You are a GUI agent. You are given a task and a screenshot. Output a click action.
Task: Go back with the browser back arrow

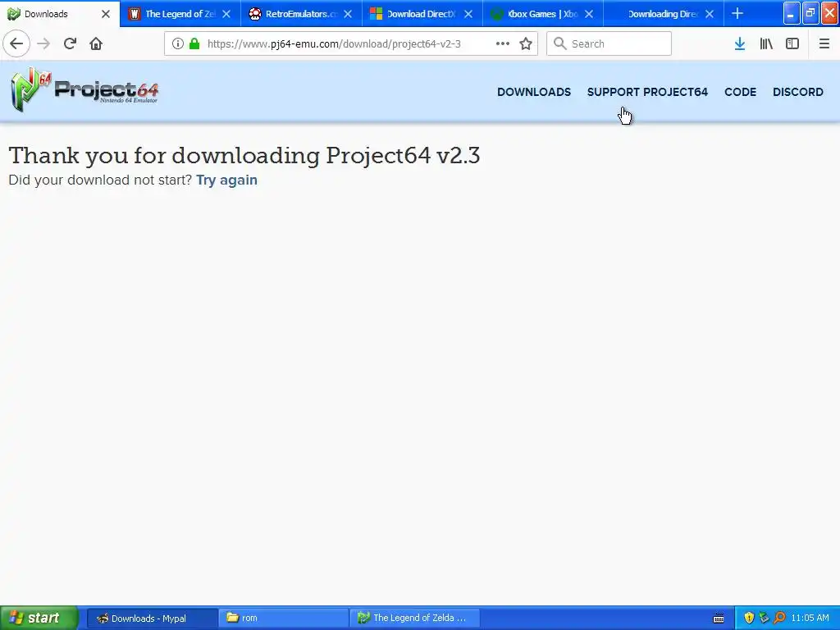coord(16,43)
